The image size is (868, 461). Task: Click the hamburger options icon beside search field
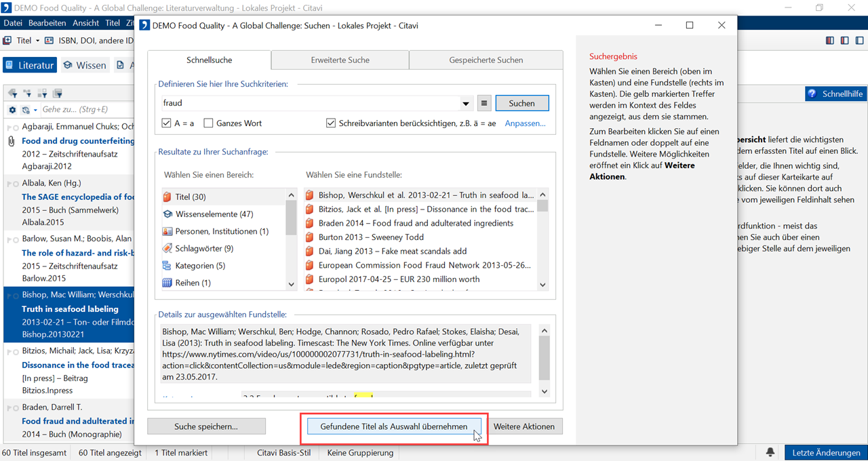click(484, 104)
